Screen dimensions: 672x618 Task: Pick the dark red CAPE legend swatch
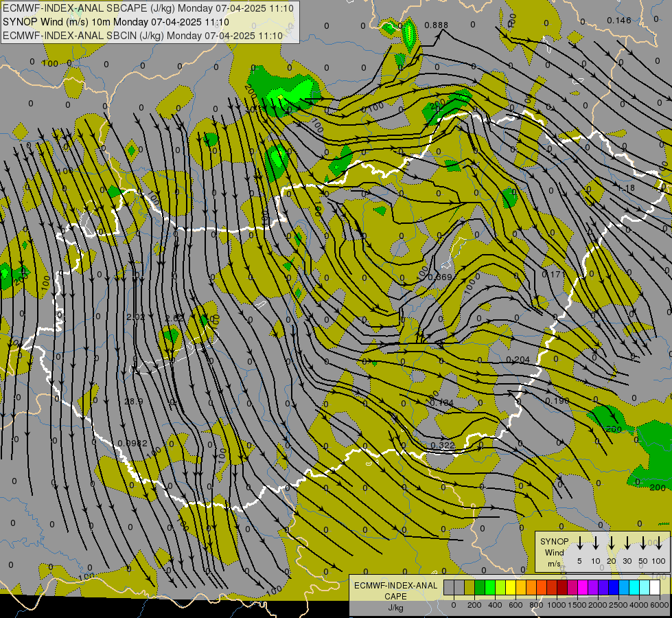point(562,587)
